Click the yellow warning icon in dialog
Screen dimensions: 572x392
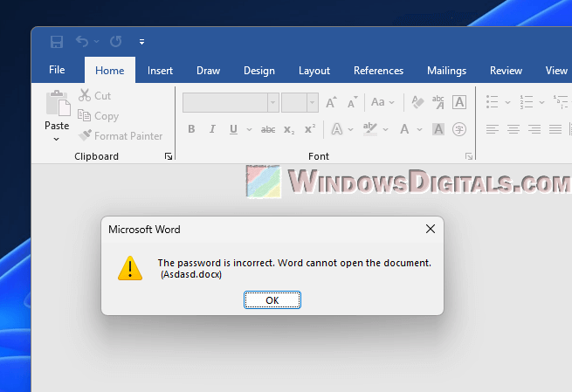tap(130, 268)
